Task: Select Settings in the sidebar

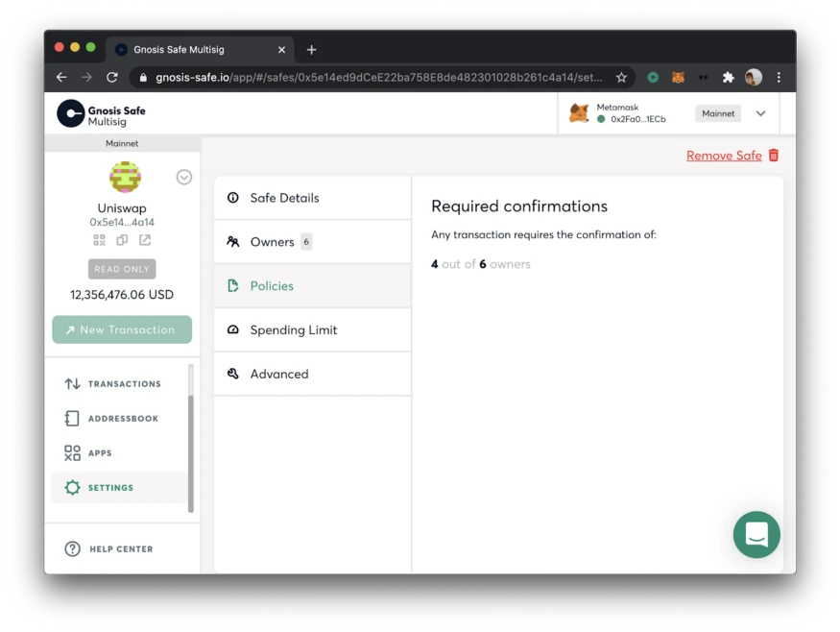Action: [x=118, y=487]
